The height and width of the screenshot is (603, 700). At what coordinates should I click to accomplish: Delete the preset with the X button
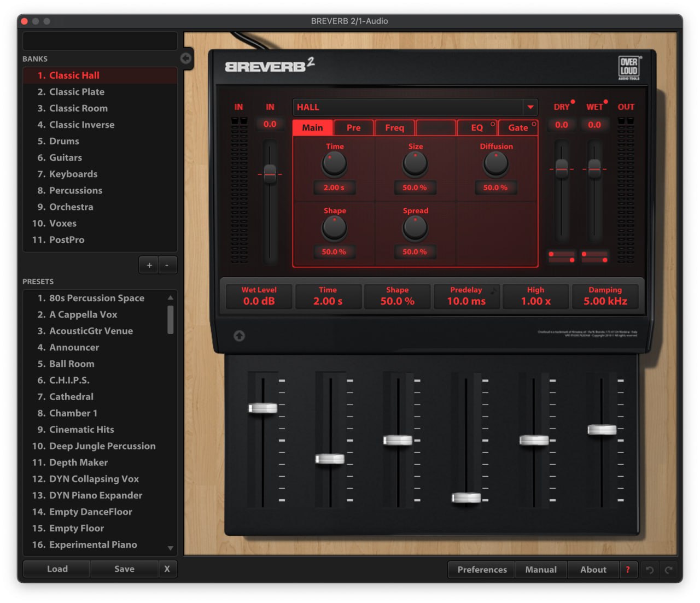click(167, 569)
